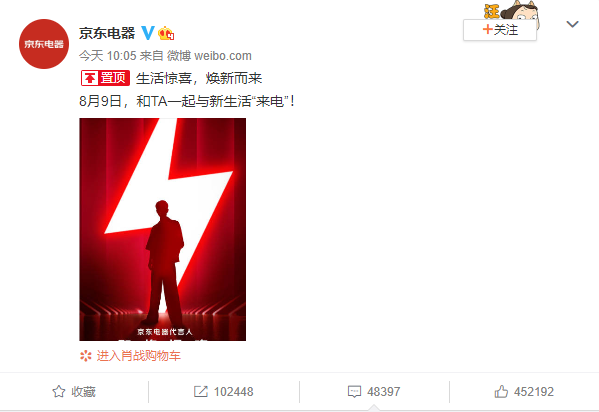
Task: Click the 452192 like count
Action: 534,391
